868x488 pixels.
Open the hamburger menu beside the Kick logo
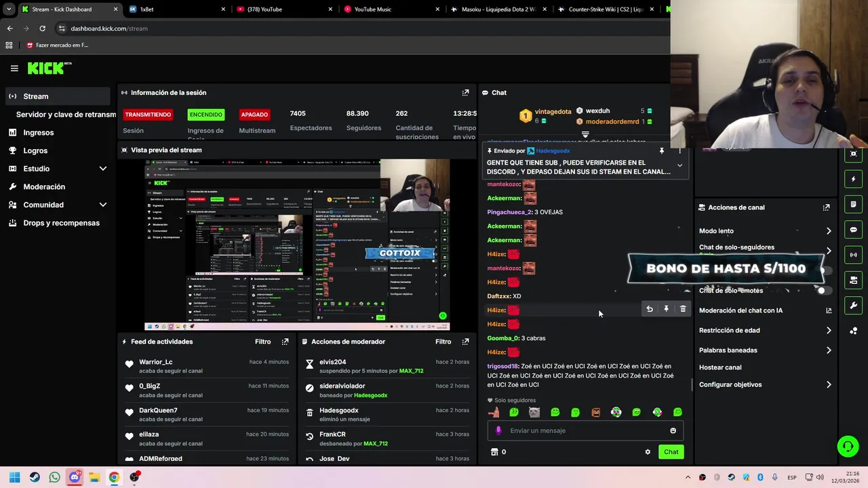point(14,68)
